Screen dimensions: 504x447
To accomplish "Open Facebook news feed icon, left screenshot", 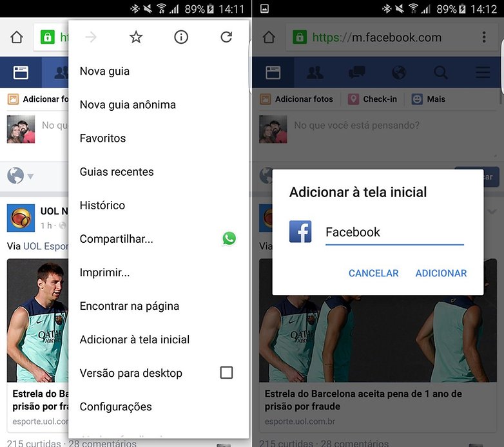I will point(21,73).
